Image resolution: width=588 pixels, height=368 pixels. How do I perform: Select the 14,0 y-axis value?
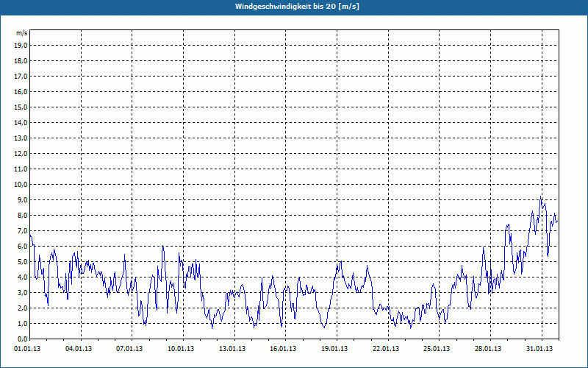[x=21, y=122]
